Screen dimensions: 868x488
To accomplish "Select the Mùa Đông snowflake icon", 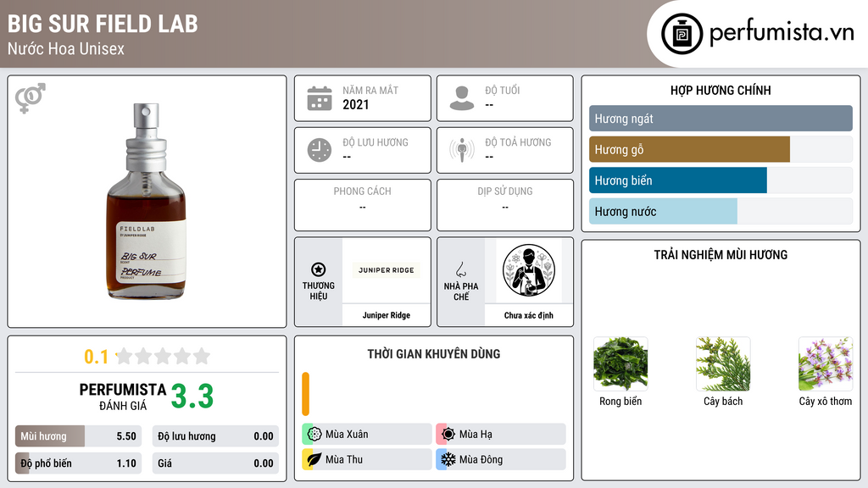I will tap(448, 459).
